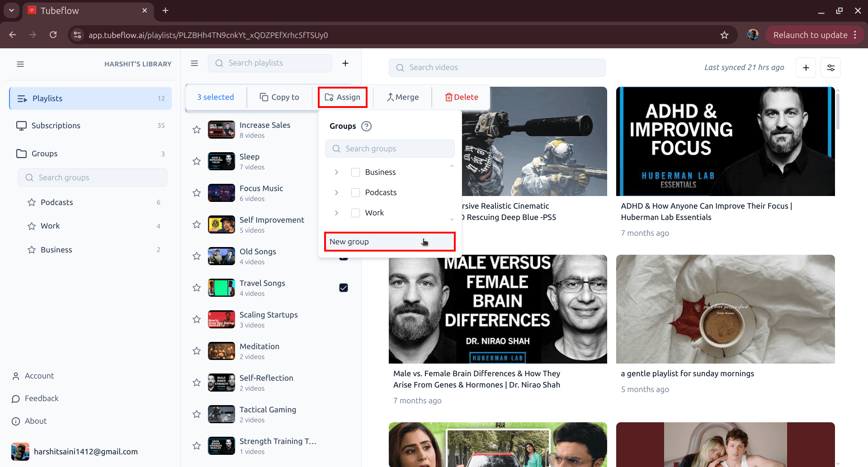Open the Groups help question mark icon
Viewport: 868px width, 467px height.
point(366,126)
